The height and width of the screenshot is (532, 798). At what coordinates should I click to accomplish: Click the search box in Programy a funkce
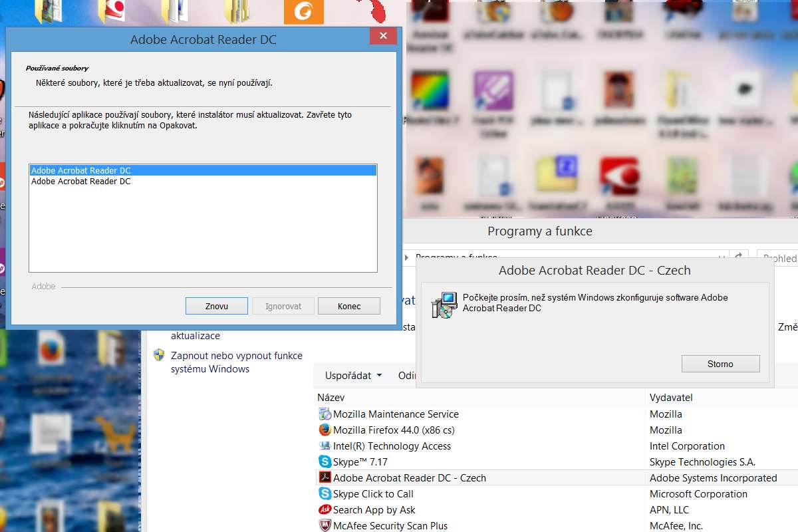pos(777,258)
